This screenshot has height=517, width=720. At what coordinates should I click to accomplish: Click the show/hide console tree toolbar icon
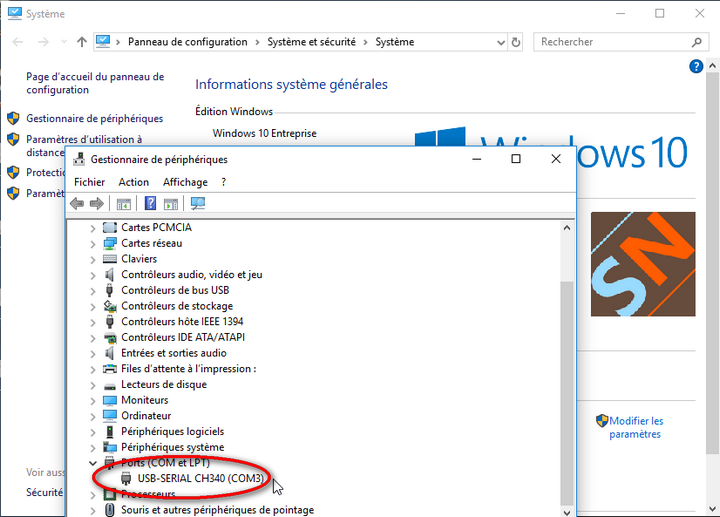124,204
